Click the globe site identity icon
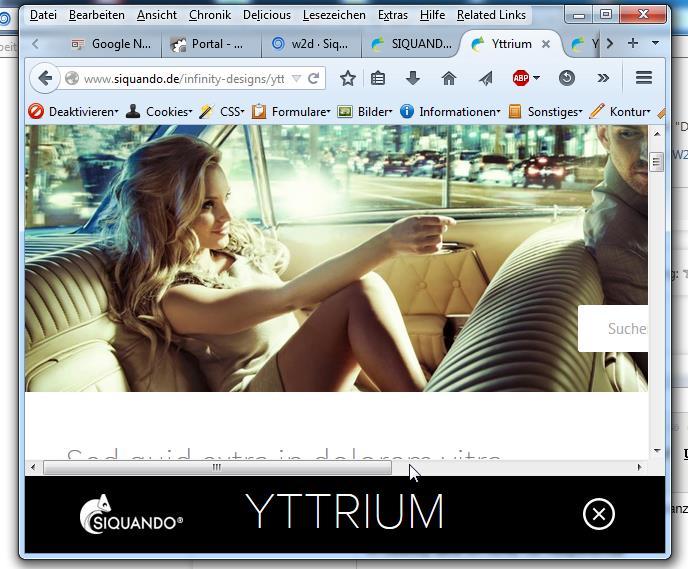Viewport: 688px width, 569px height. click(x=72, y=79)
